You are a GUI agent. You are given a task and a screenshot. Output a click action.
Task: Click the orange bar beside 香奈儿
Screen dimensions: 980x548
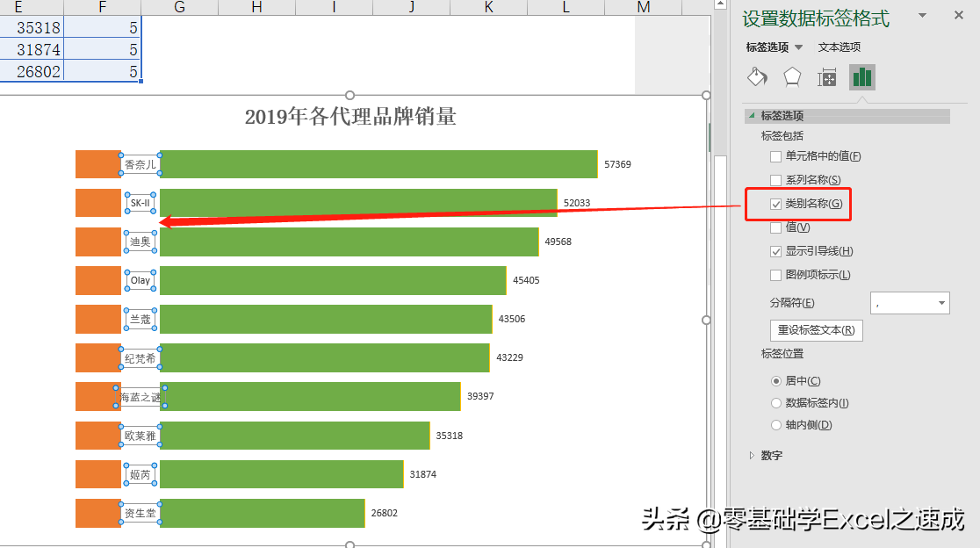pyautogui.click(x=98, y=164)
